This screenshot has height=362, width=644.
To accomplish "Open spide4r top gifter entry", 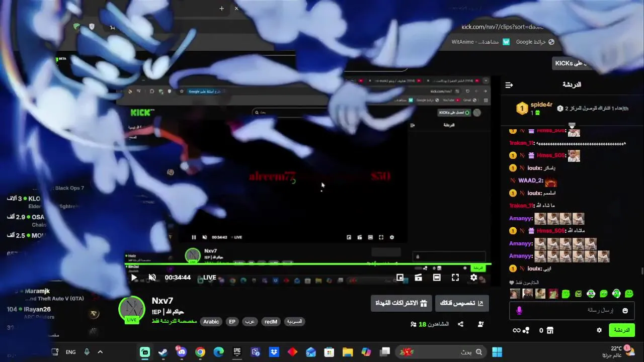I will [534, 108].
